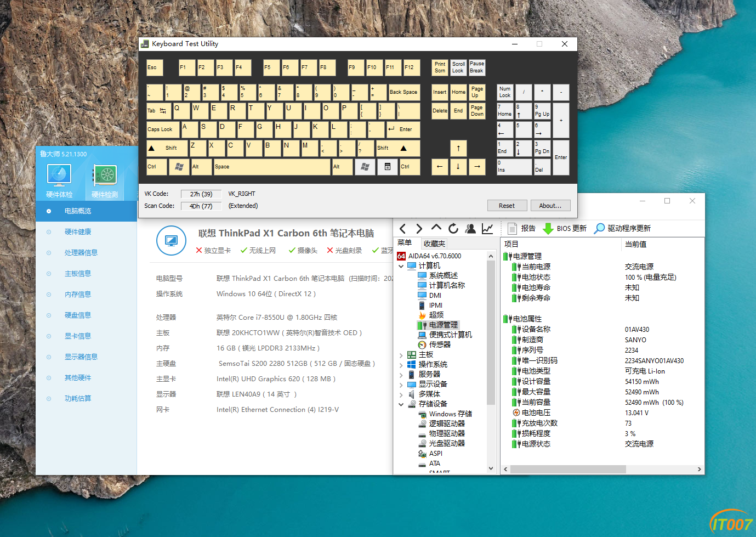Viewport: 756px width, 537px height.
Task: Open 驱动程序更新 in AIDA64 toolbar
Action: click(x=623, y=229)
